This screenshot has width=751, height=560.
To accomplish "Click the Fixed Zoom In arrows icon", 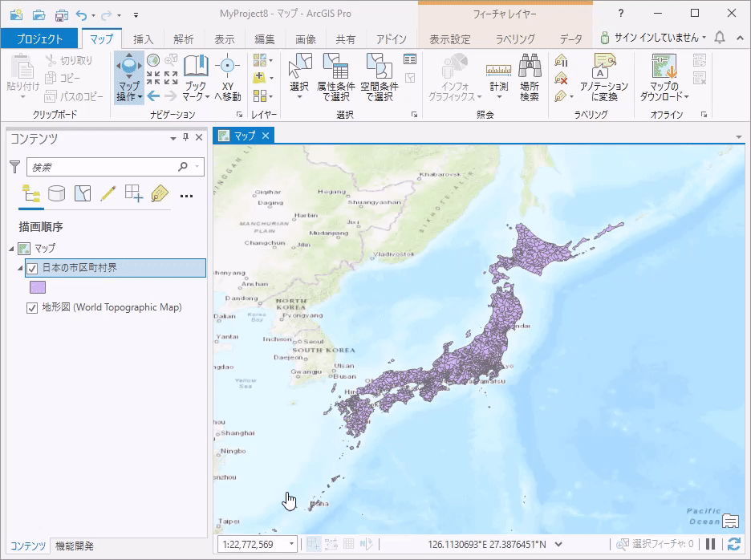I will (153, 78).
